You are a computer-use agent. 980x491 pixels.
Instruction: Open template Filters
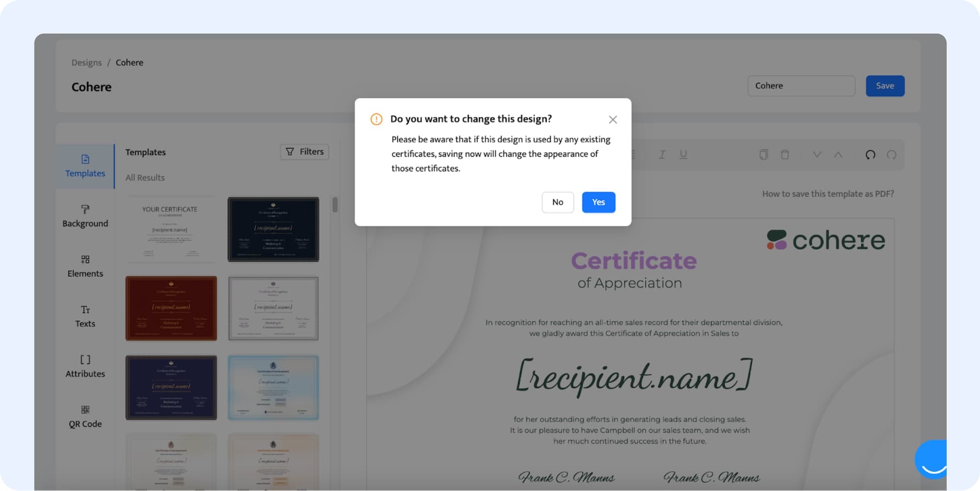pyautogui.click(x=305, y=152)
